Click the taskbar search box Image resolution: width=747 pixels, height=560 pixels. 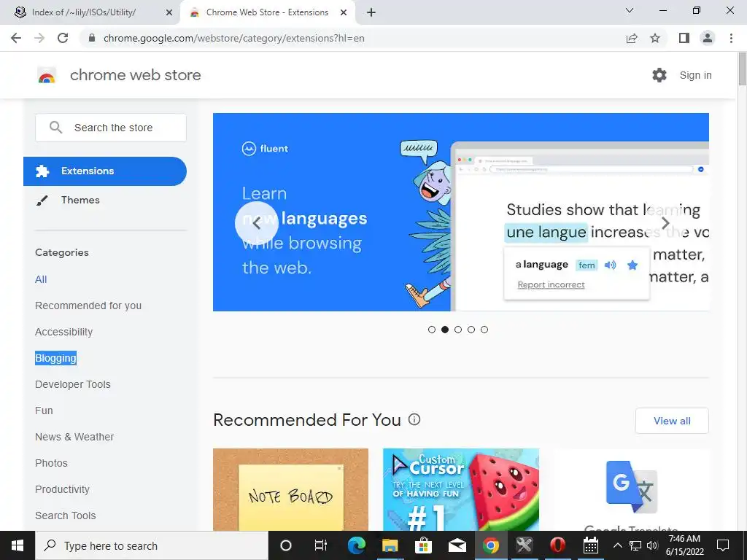point(152,545)
